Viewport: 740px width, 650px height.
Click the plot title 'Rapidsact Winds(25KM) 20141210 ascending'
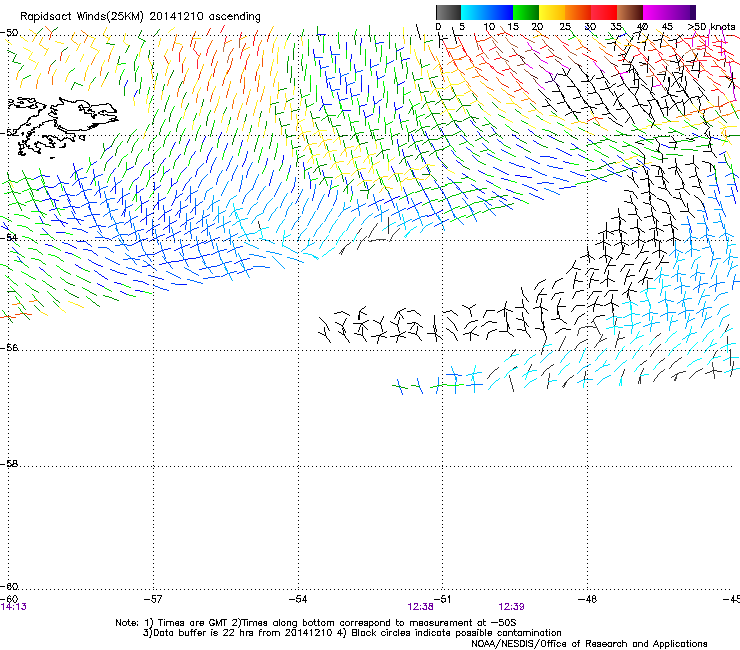pos(140,17)
